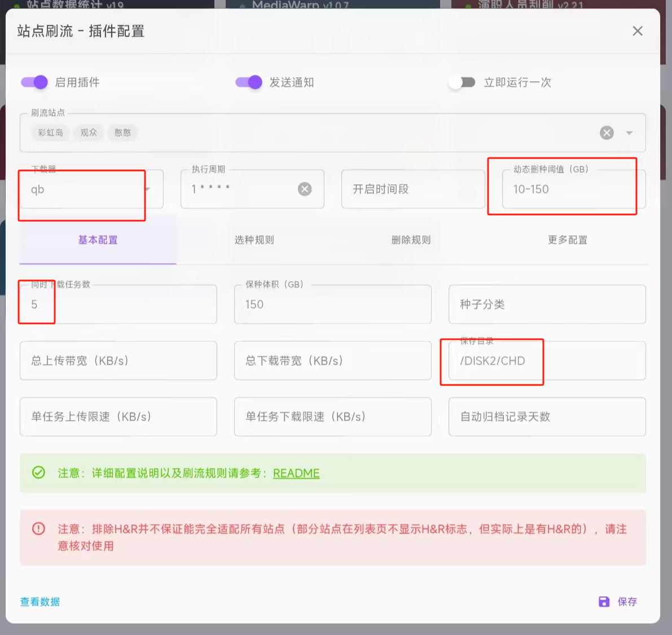Expand the 刷流站点 dropdown arrow

pos(629,133)
